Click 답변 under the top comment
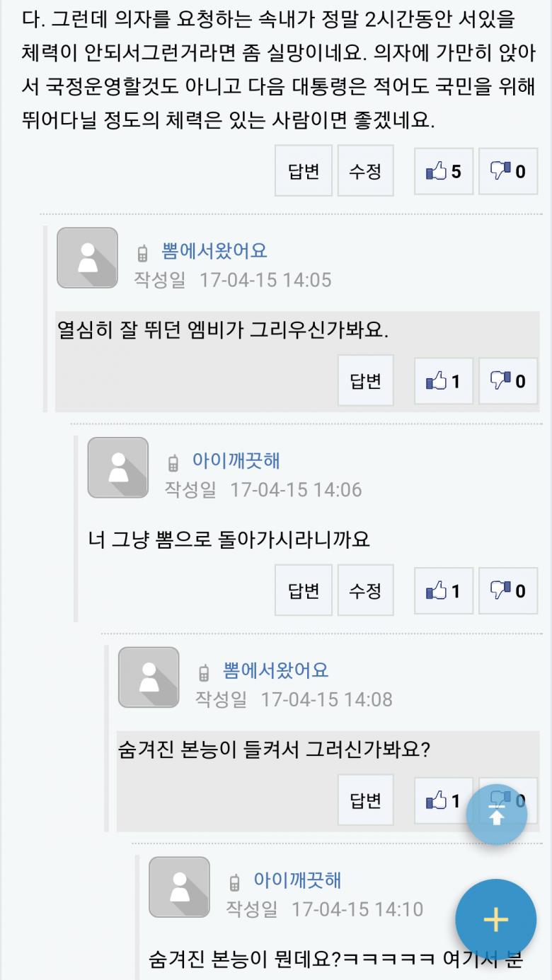The height and width of the screenshot is (980, 552). point(304,171)
